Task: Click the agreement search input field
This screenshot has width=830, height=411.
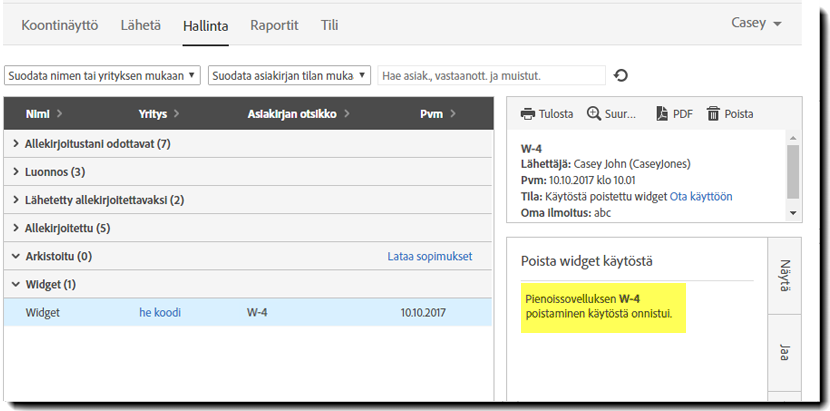Action: click(x=491, y=75)
